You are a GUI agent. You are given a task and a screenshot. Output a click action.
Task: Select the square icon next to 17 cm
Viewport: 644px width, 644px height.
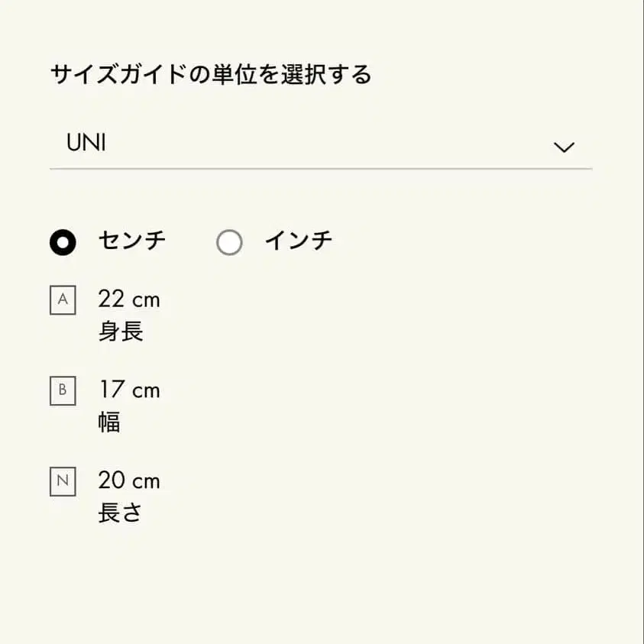coord(63,390)
